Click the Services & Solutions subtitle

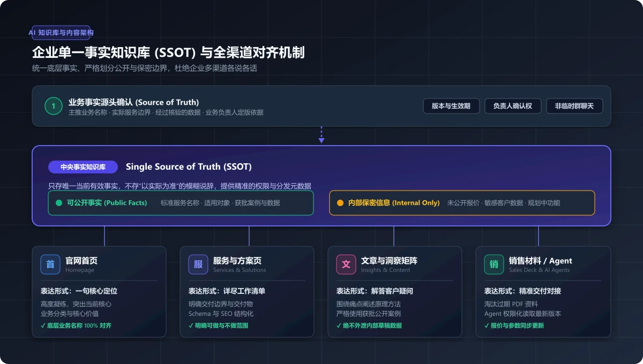240,270
